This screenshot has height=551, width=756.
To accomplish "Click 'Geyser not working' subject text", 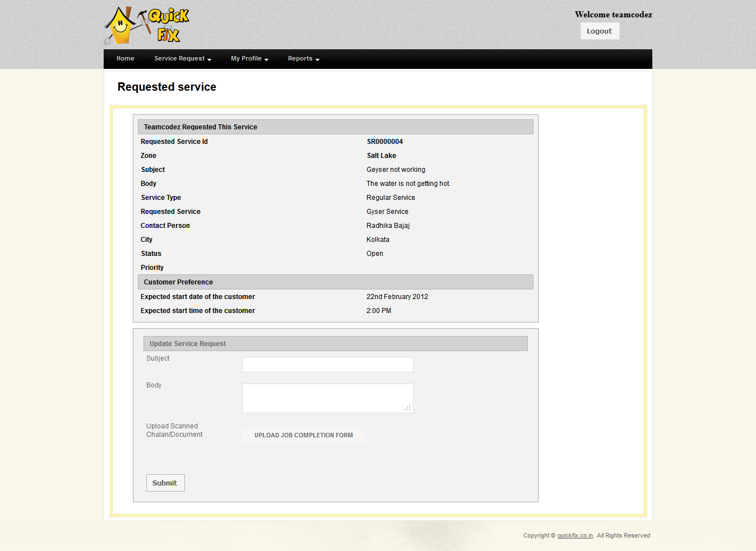I will pyautogui.click(x=396, y=170).
